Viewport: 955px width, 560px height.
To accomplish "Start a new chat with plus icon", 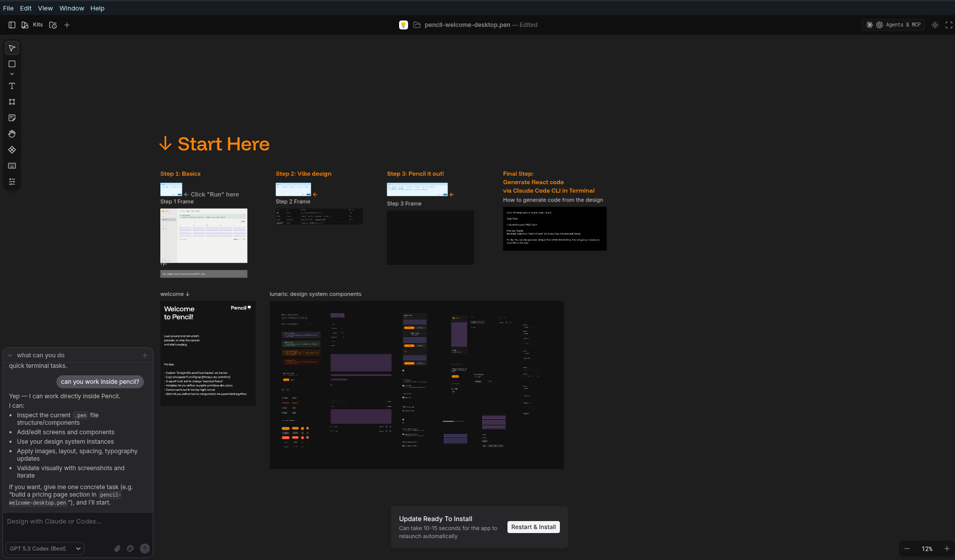I will tap(145, 355).
